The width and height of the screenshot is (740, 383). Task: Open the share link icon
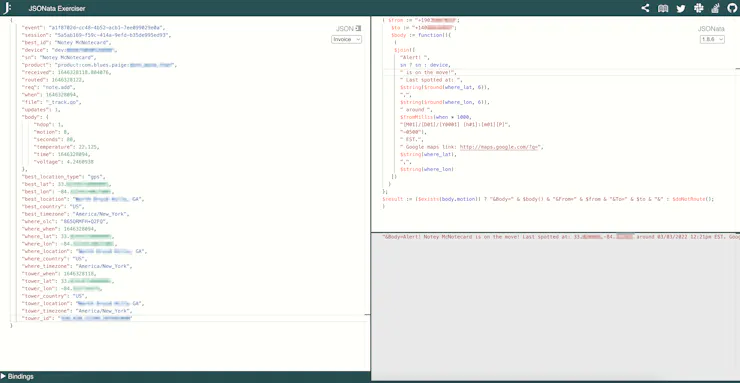645,8
